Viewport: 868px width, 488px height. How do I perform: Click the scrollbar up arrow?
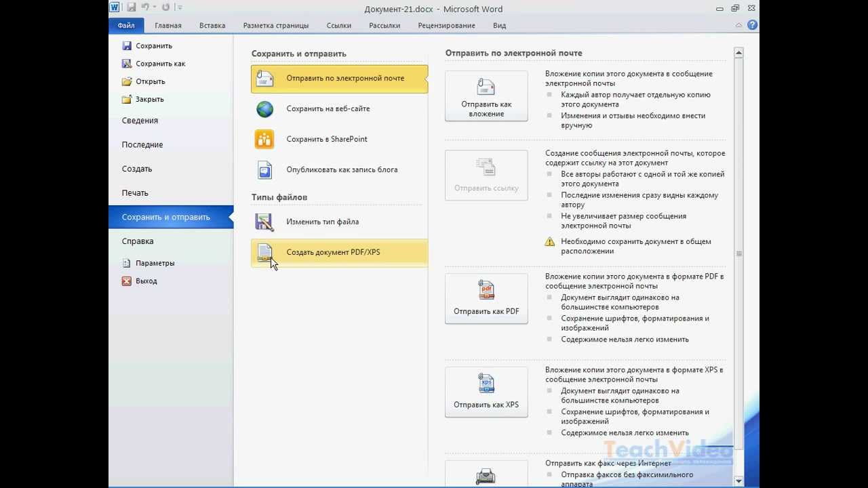[738, 52]
